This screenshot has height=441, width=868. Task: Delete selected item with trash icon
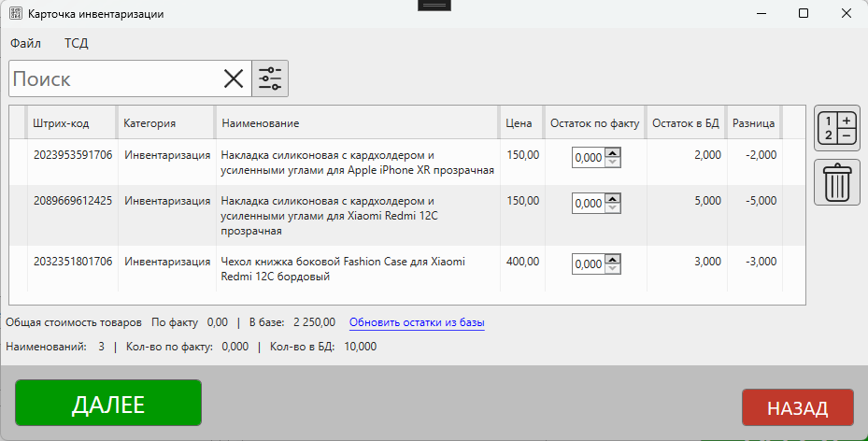pos(836,181)
